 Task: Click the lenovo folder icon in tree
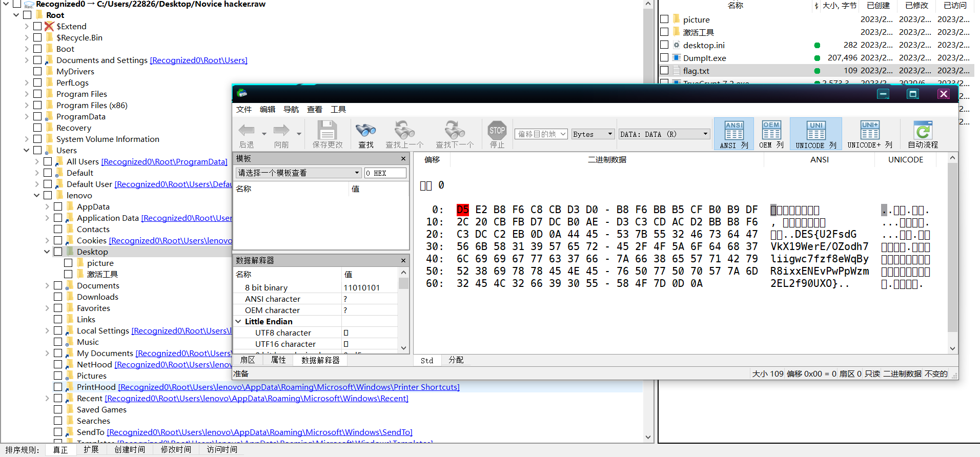click(x=60, y=195)
